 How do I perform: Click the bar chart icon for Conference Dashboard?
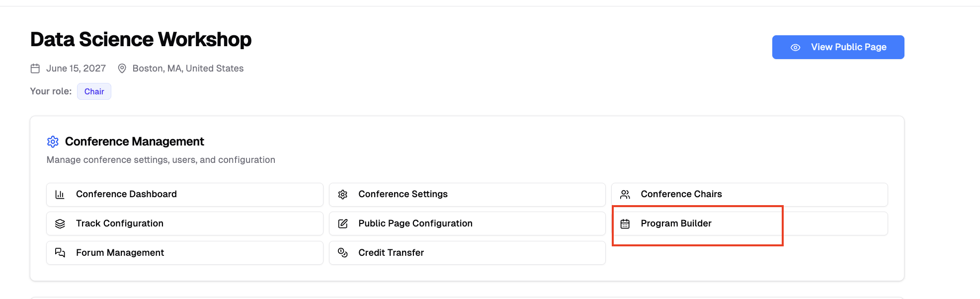pyautogui.click(x=60, y=194)
